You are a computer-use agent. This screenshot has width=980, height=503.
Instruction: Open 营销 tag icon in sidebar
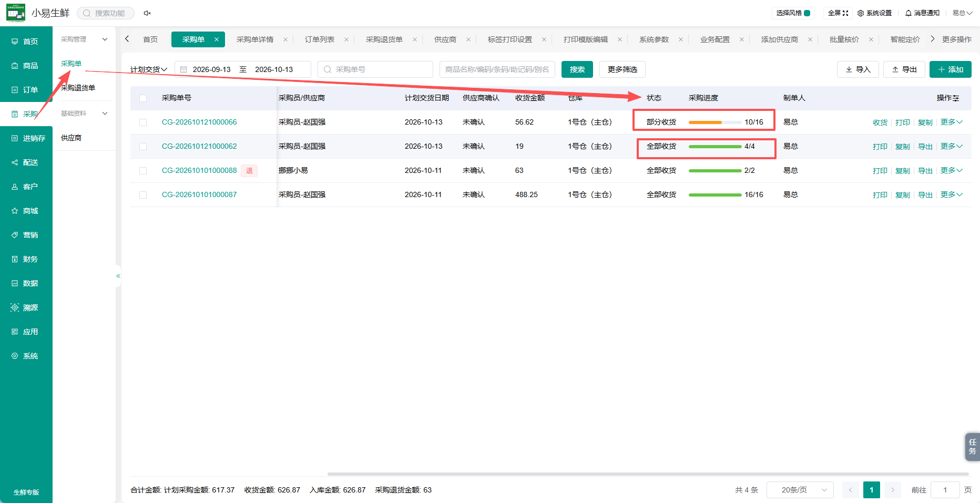click(15, 235)
